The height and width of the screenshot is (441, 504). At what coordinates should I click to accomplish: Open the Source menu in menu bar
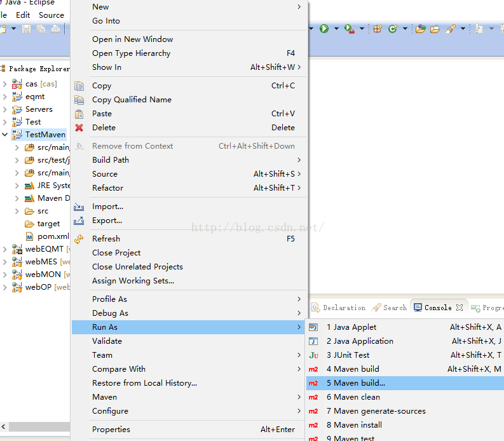point(51,15)
